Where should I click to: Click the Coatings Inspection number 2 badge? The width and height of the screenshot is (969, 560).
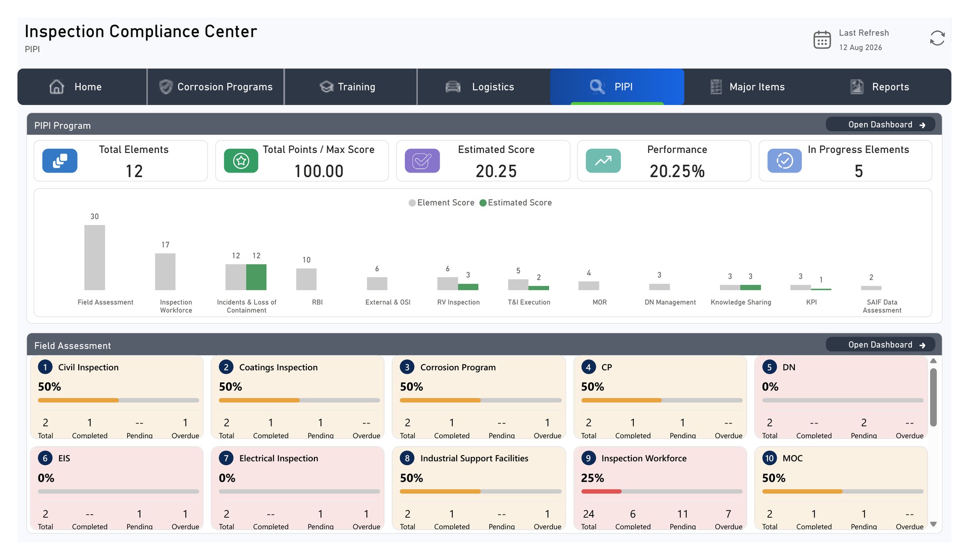226,367
